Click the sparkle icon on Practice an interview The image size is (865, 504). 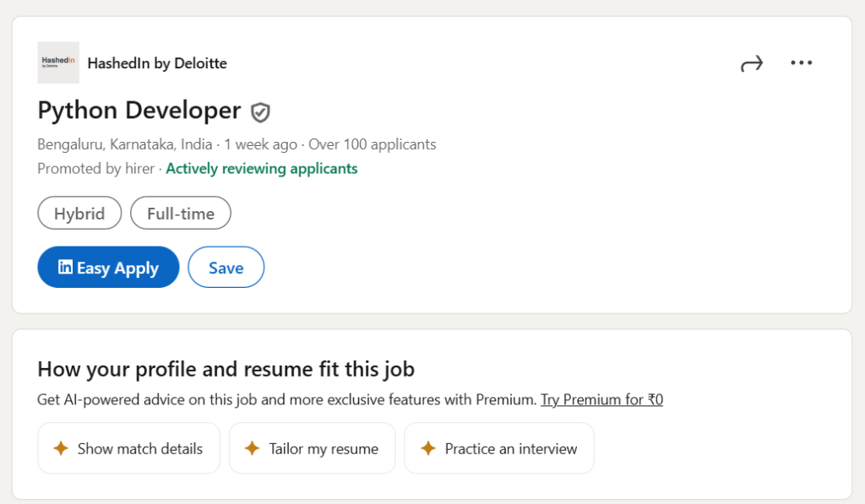pyautogui.click(x=427, y=448)
